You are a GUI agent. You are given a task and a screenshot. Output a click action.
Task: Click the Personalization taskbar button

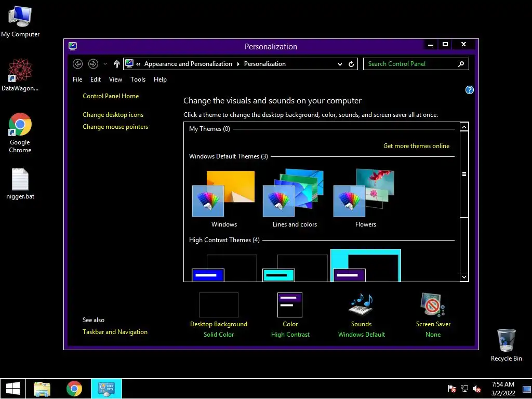pos(107,389)
